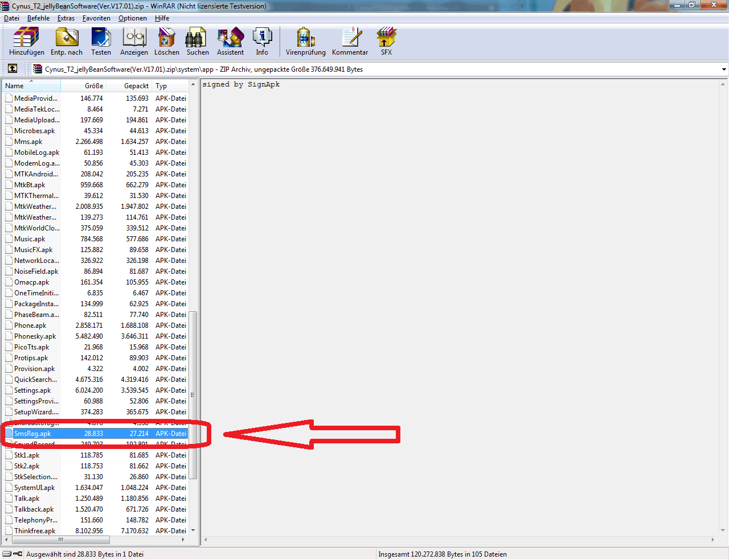This screenshot has height=560, width=729.
Task: Open the Extras menu
Action: click(66, 18)
